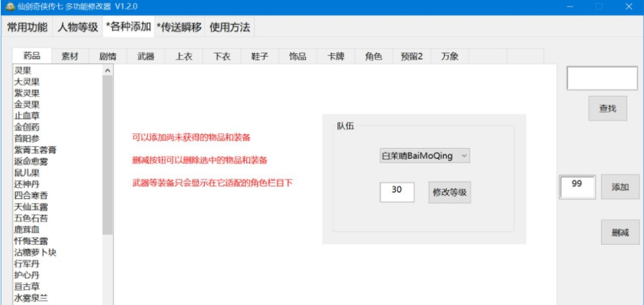Expand the 白茉晴BaiMoQing character dropdown
Screen dimensions: 644x305
[424, 156]
